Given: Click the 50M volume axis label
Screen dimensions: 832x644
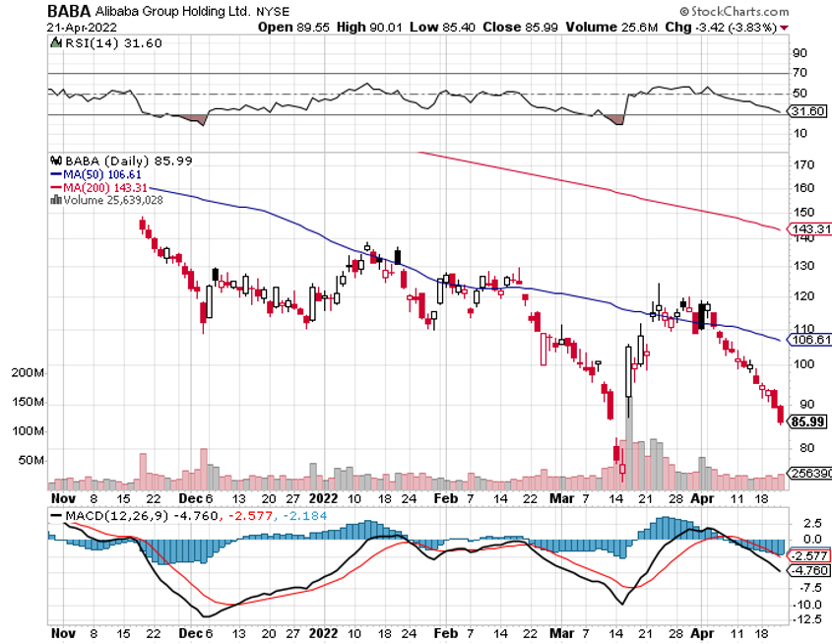Looking at the screenshot, I should coord(32,461).
